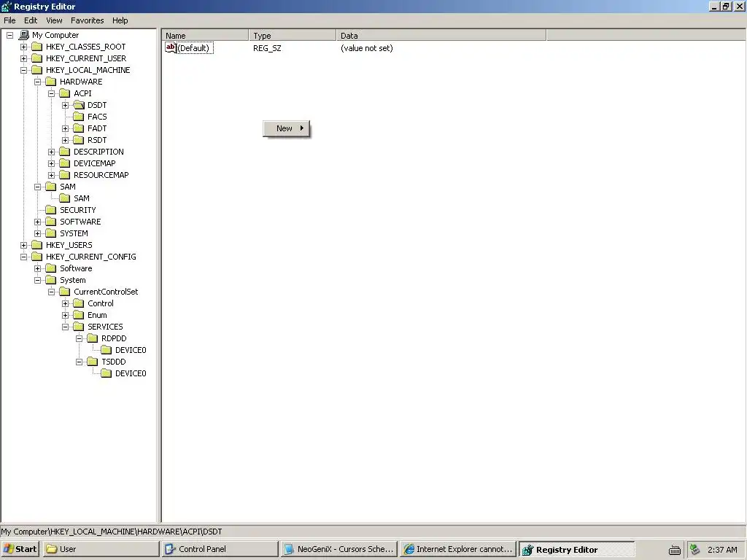Collapse the SERVICES key
The height and width of the screenshot is (560, 747).
(x=65, y=327)
